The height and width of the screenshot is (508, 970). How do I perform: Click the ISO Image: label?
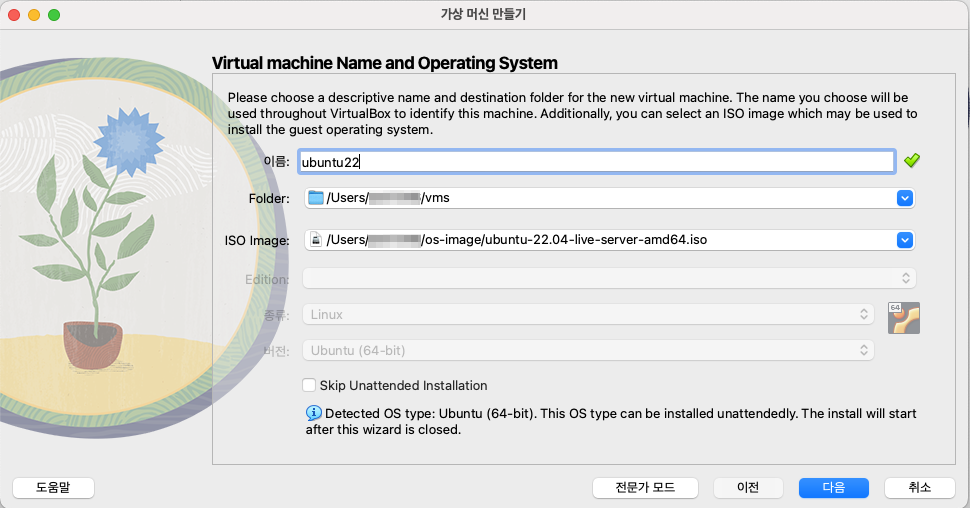257,241
